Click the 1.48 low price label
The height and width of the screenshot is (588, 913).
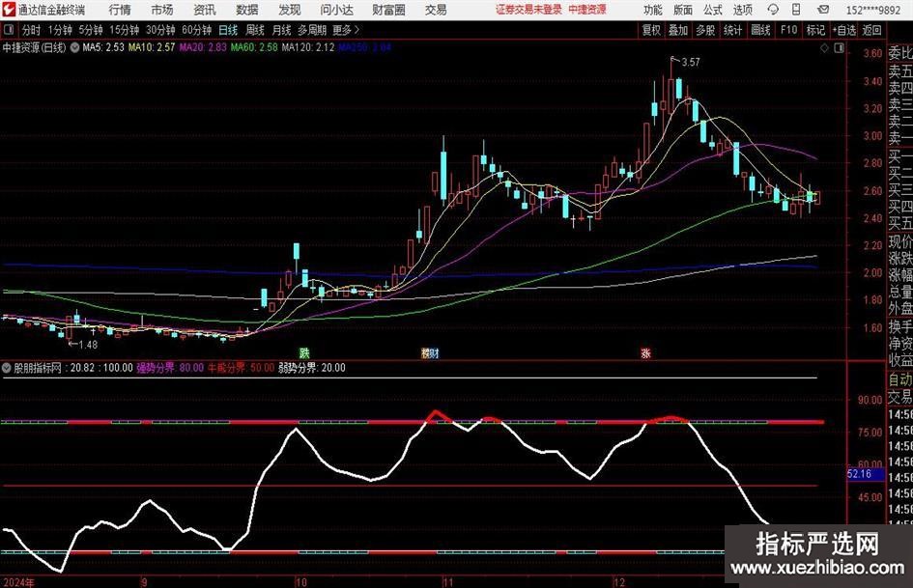[x=88, y=345]
